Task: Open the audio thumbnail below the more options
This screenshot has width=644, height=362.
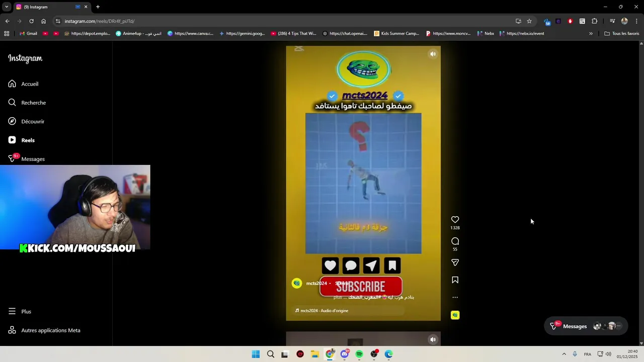Action: 455,315
